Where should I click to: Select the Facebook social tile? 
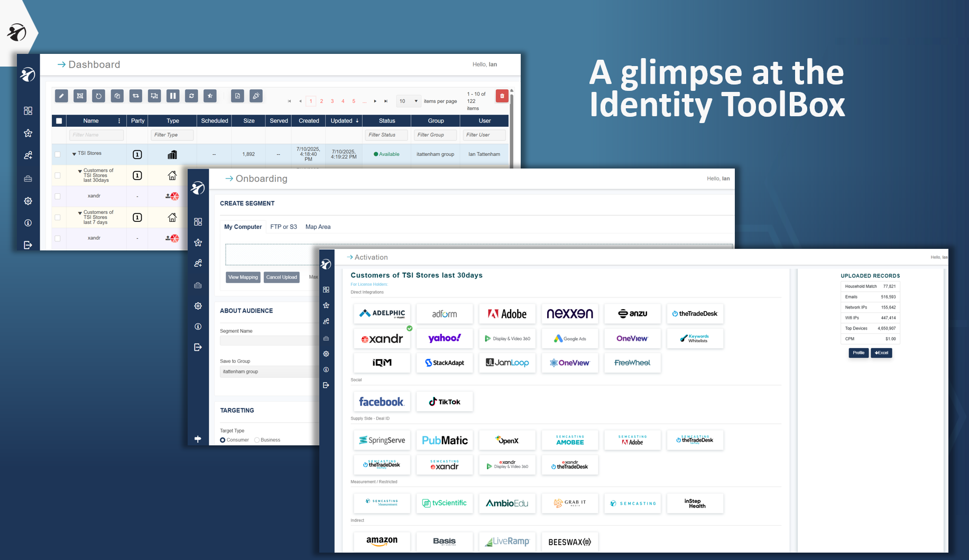(x=382, y=402)
